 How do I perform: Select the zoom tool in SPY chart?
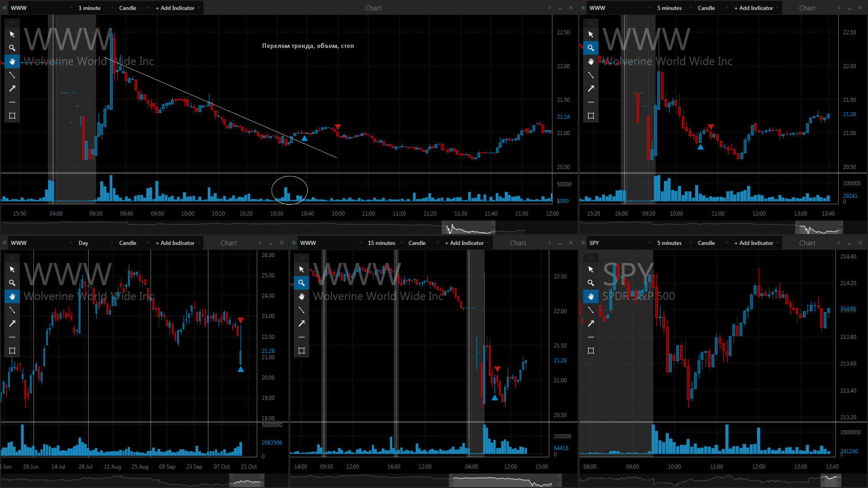[591, 283]
